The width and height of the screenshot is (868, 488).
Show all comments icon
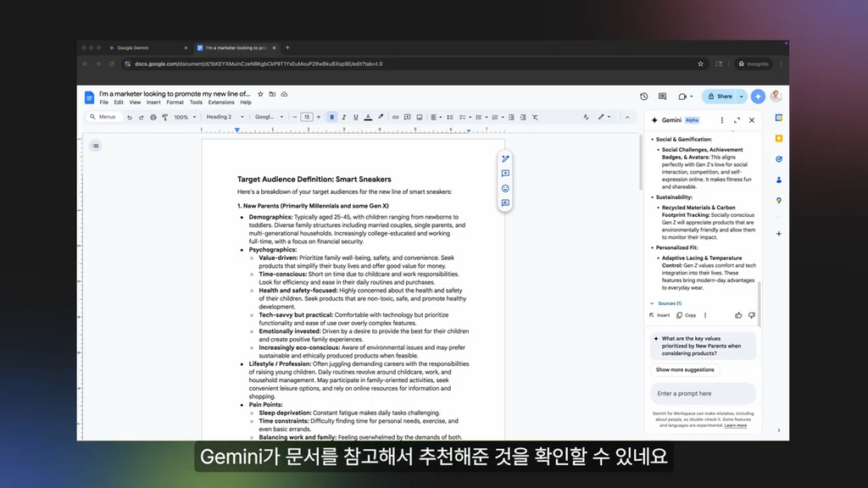point(663,97)
